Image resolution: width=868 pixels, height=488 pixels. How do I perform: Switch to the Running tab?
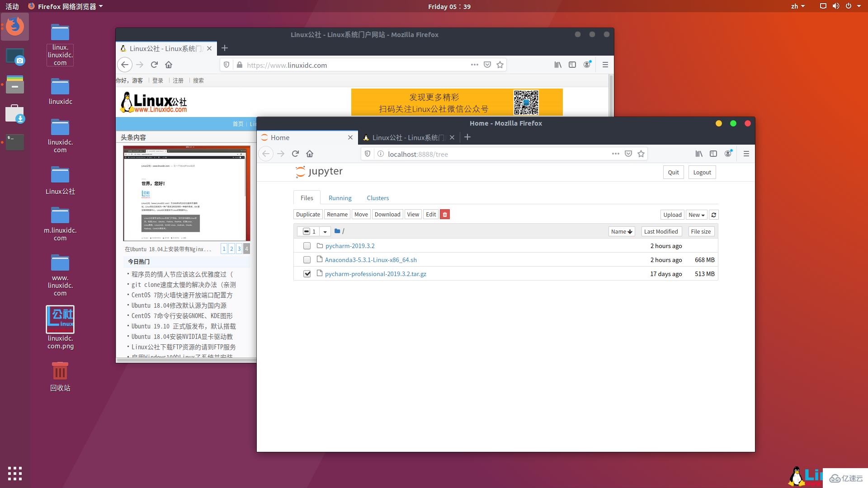click(340, 198)
